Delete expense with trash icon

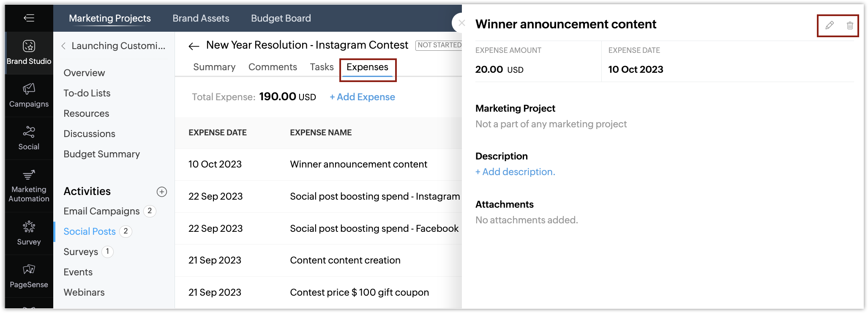pyautogui.click(x=850, y=25)
